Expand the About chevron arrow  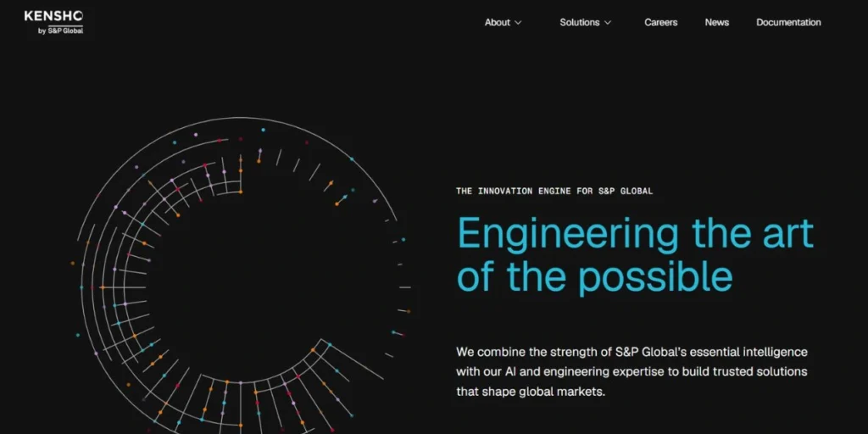point(518,23)
